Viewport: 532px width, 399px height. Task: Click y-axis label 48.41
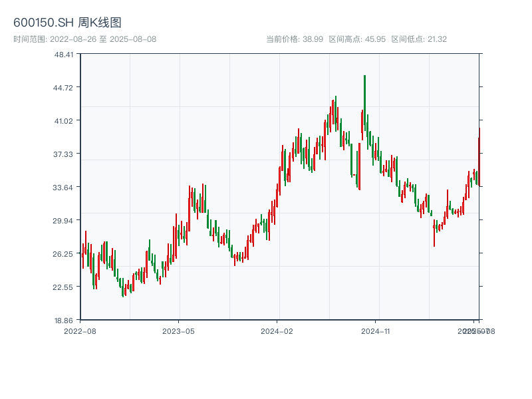click(x=63, y=55)
